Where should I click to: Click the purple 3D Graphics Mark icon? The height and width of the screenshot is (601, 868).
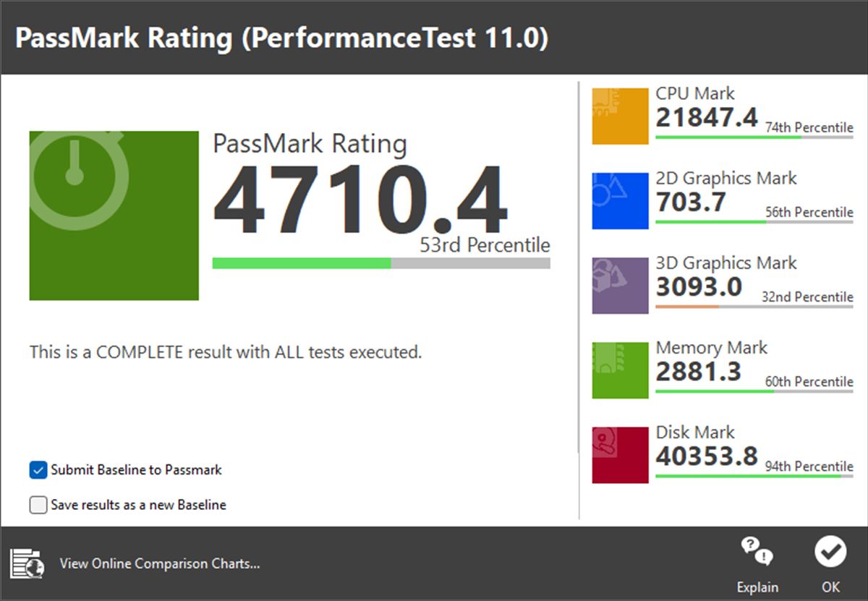click(620, 285)
